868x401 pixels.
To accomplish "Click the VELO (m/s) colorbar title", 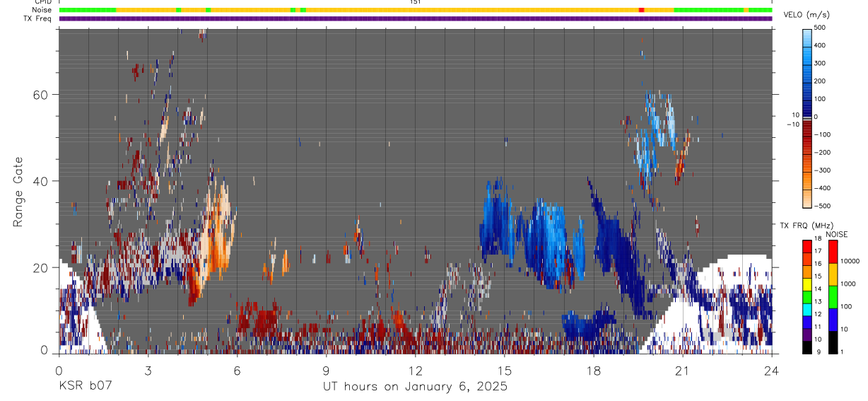I will (807, 15).
